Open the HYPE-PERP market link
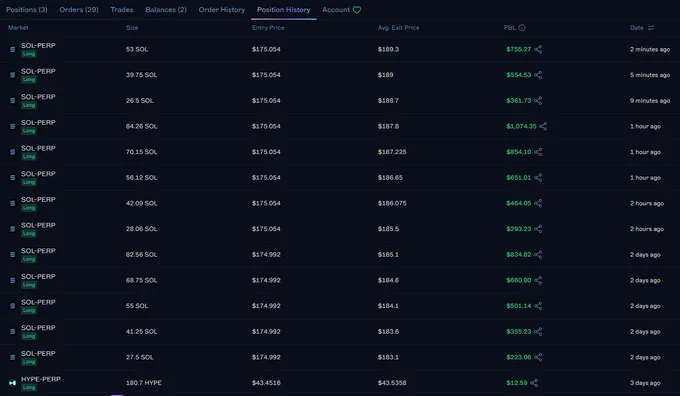680x396 pixels. (x=41, y=379)
